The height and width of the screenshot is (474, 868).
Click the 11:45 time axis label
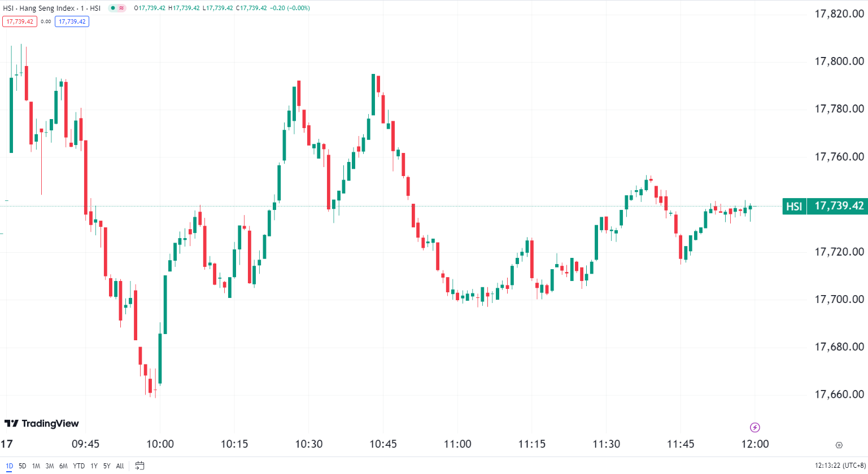(x=681, y=444)
